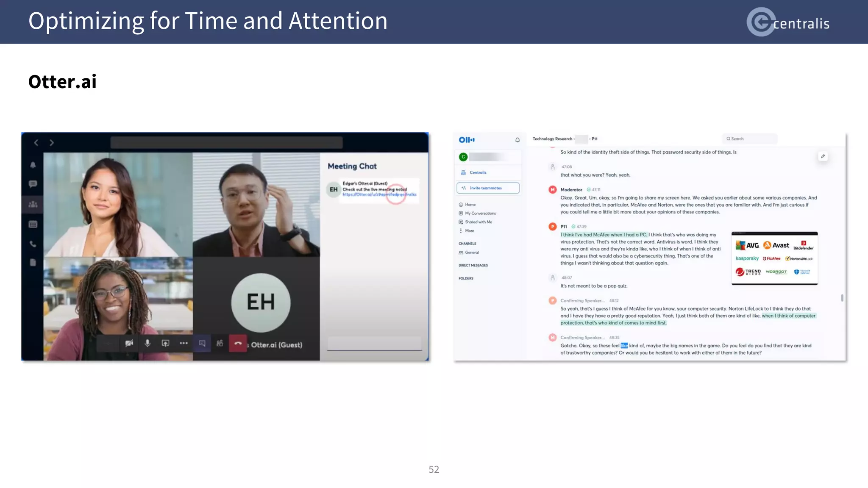The height and width of the screenshot is (488, 868).
Task: Click the 'Otter.ai (Guest)' name label
Action: tap(277, 345)
